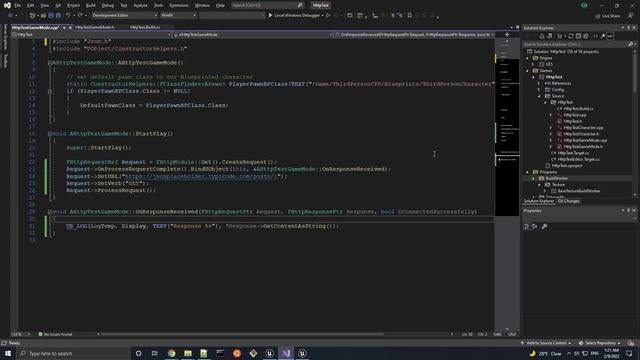This screenshot has height=360, width=640.
Task: Toggle auto-hide pin on Properties panel
Action: [x=629, y=211]
